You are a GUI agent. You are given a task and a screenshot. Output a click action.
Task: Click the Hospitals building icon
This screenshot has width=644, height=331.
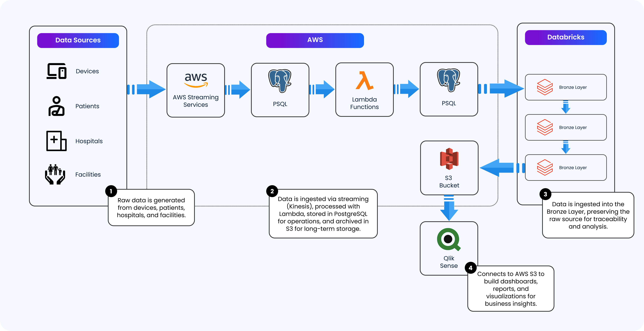click(x=57, y=141)
